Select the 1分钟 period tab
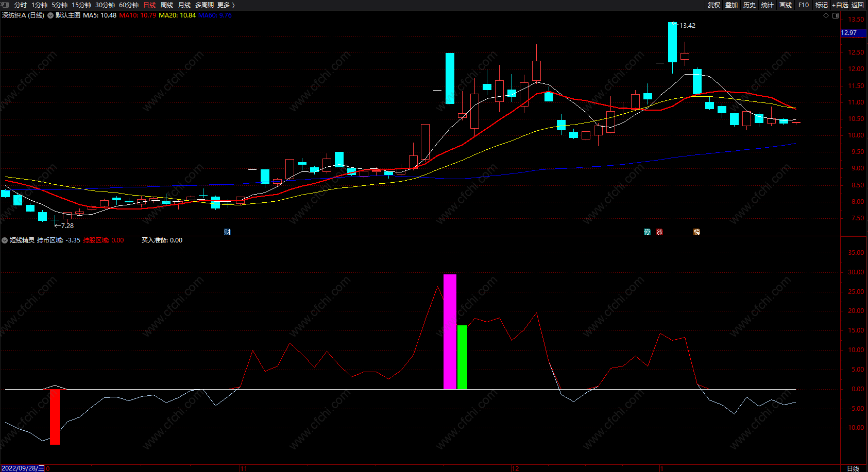This screenshot has height=472, width=868. (x=39, y=5)
